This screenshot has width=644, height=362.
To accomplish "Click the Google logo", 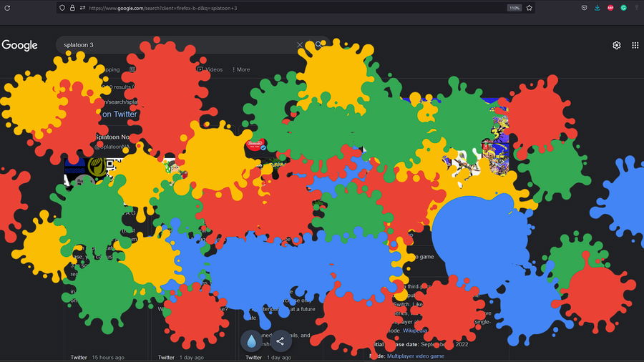I will (19, 45).
